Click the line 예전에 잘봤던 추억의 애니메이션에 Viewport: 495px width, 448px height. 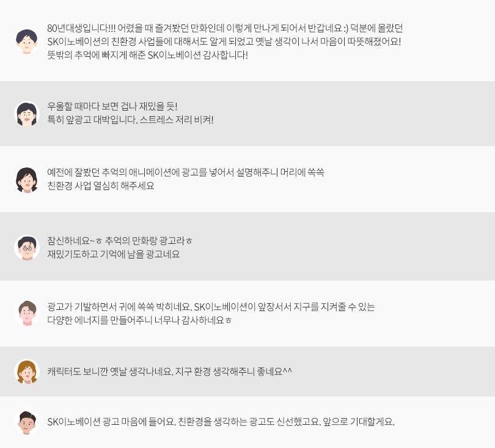point(186,172)
